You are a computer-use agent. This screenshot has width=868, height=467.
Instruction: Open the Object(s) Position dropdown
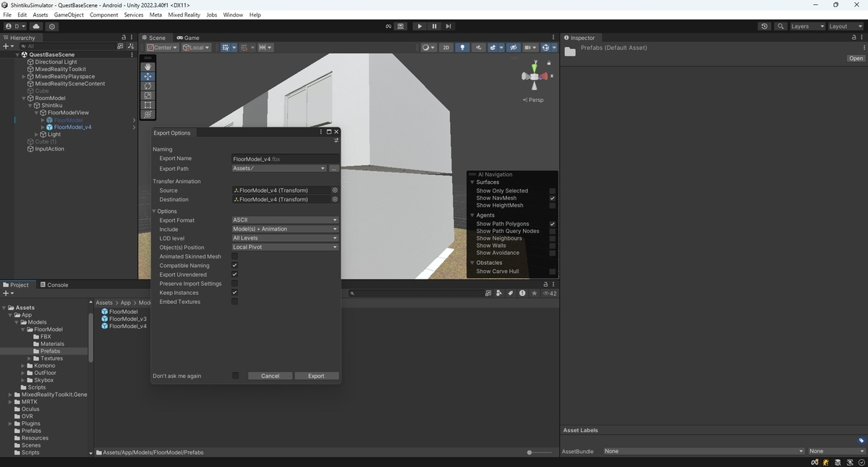click(x=285, y=247)
